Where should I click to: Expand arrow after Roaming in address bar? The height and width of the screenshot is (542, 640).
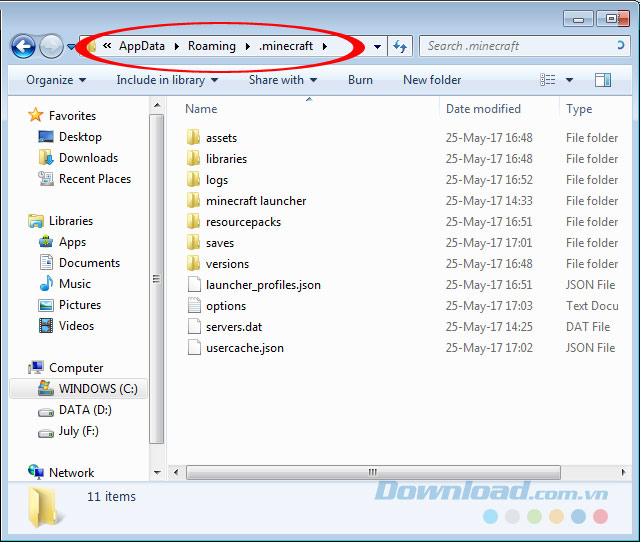248,47
